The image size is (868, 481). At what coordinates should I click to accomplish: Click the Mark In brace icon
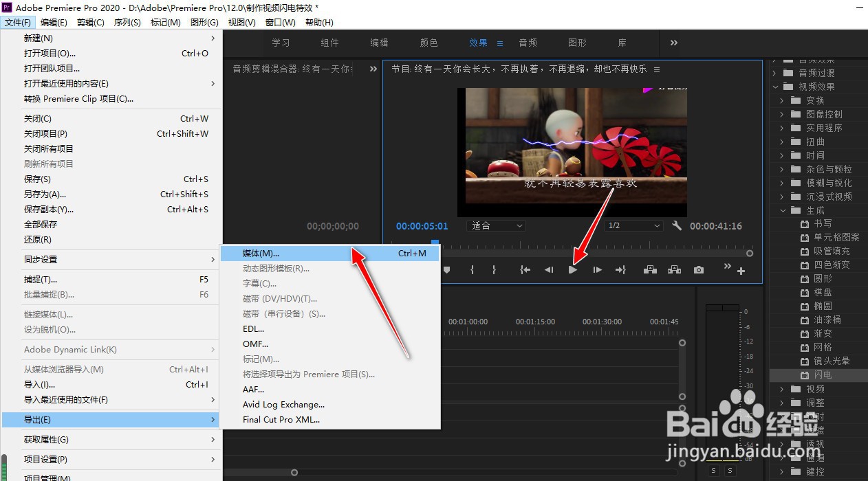pyautogui.click(x=472, y=270)
